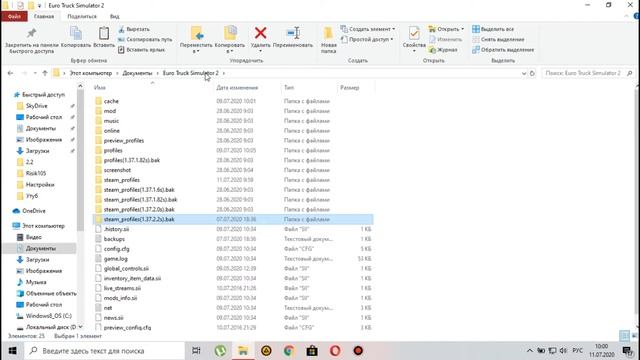Refresh the folder view
This screenshot has height=360, width=640.
(x=532, y=73)
